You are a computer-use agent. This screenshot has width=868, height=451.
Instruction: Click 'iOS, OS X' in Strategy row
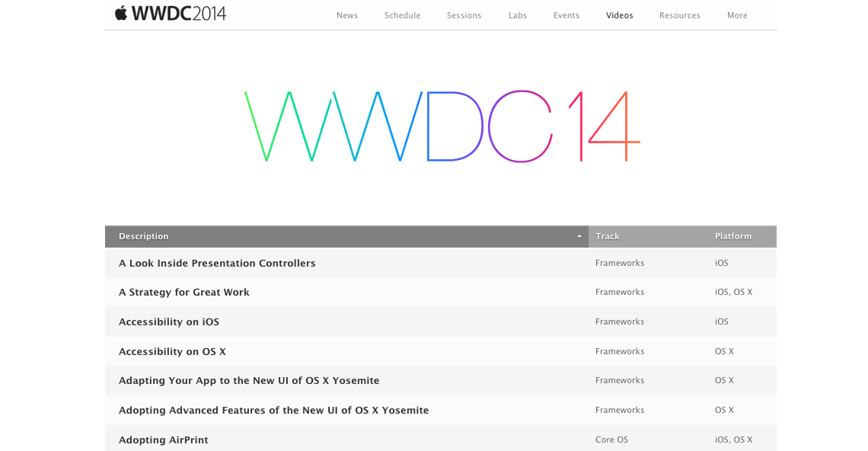[x=733, y=292]
